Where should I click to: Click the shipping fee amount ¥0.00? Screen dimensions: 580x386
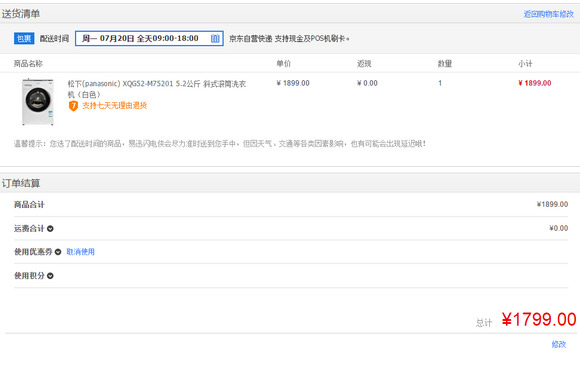(559, 228)
